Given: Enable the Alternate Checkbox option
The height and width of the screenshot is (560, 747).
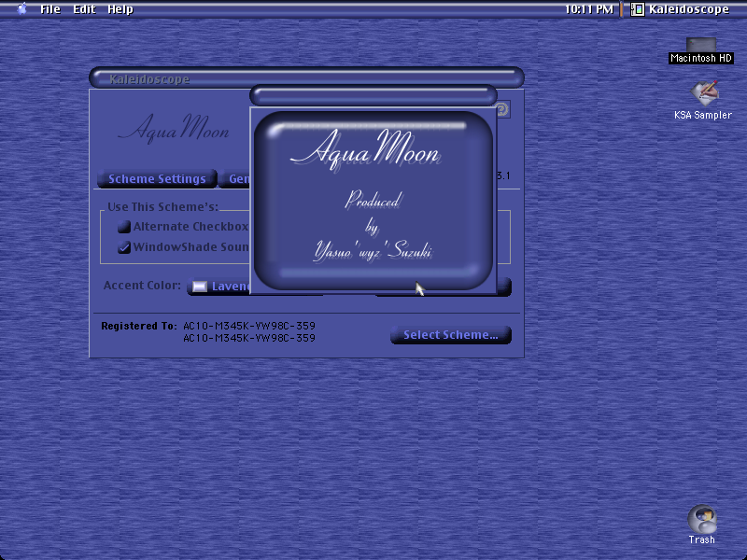Looking at the screenshot, I should 124,227.
